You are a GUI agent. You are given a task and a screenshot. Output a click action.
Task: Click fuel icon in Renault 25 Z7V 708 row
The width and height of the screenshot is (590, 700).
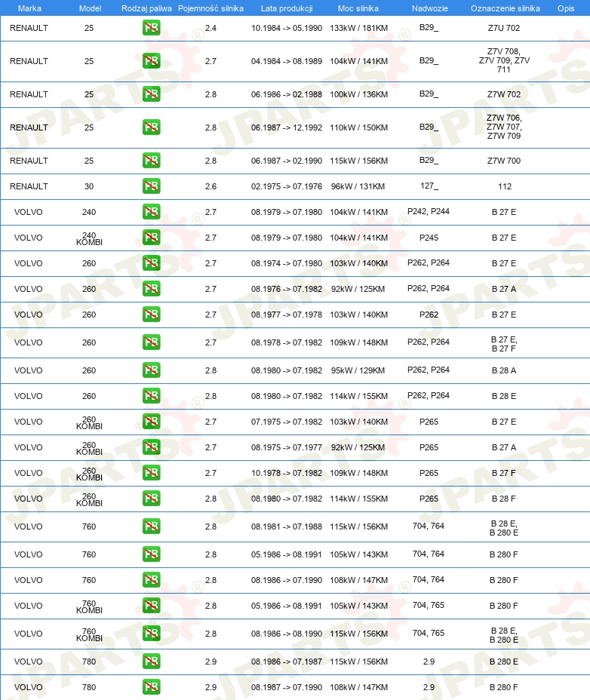[152, 60]
